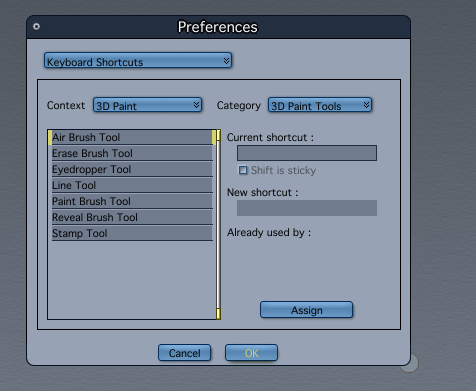Enable the Shift is sticky checkbox

[x=243, y=170]
